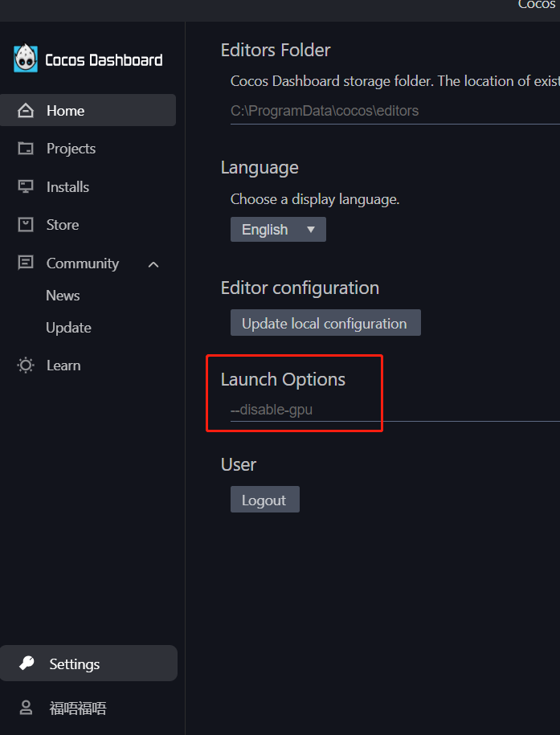Screen dimensions: 560x735
Task: Click the Learn gear icon
Action: tap(26, 365)
